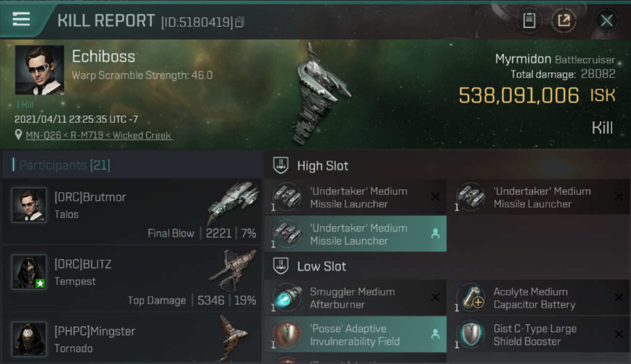Image resolution: width=631 pixels, height=364 pixels.
Task: Select Mingster's Tornado participant row
Action: [132, 338]
